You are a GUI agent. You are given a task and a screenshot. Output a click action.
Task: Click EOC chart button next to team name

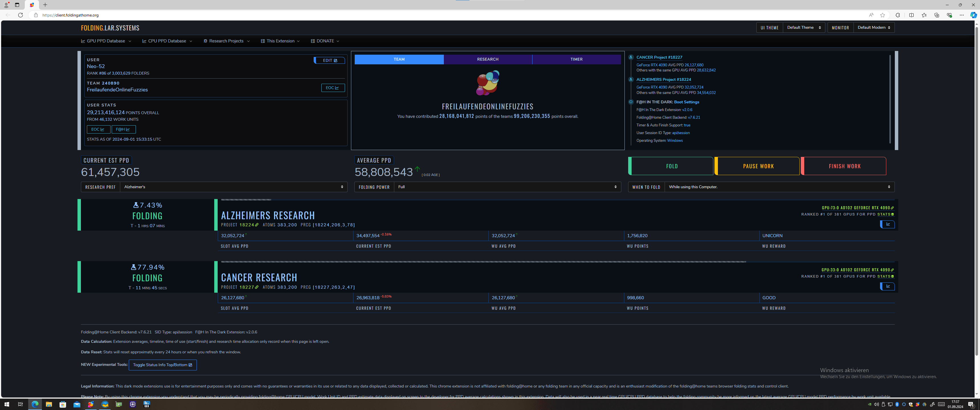(332, 88)
